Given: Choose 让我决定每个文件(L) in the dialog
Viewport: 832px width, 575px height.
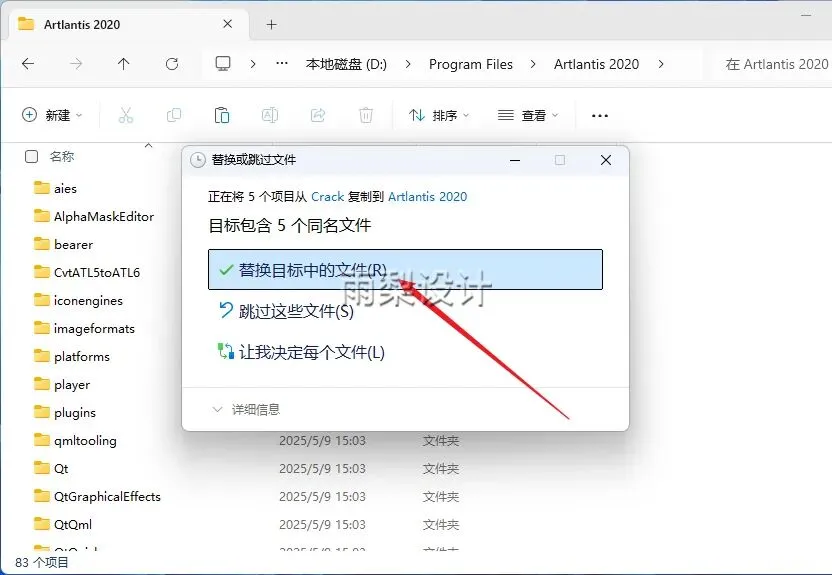Looking at the screenshot, I should tap(302, 352).
